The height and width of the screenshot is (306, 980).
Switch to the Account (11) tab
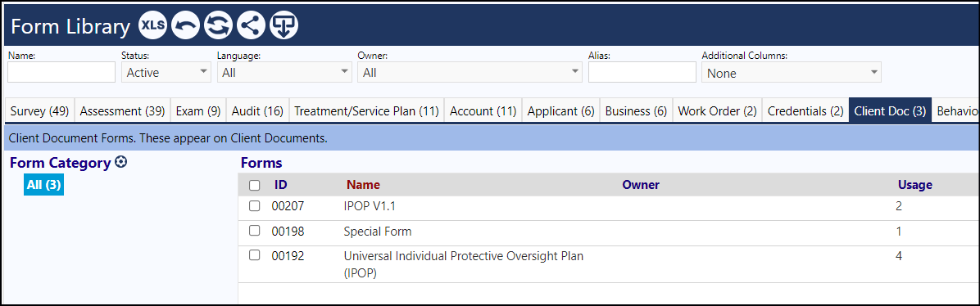pyautogui.click(x=483, y=111)
